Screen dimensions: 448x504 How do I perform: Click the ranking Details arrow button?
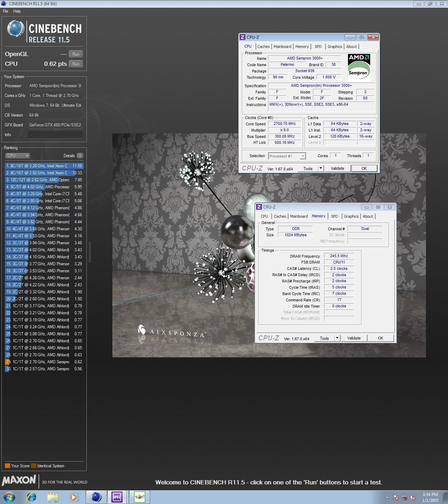click(80, 156)
